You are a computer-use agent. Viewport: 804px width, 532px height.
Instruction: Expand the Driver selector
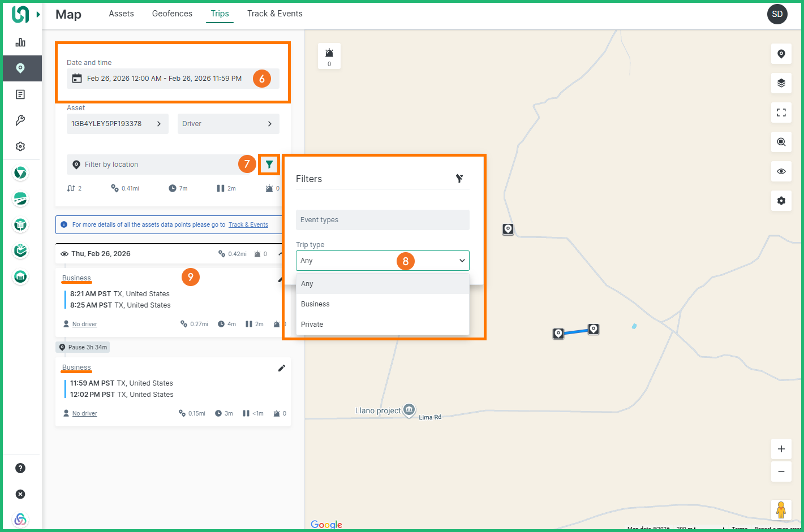pyautogui.click(x=228, y=124)
